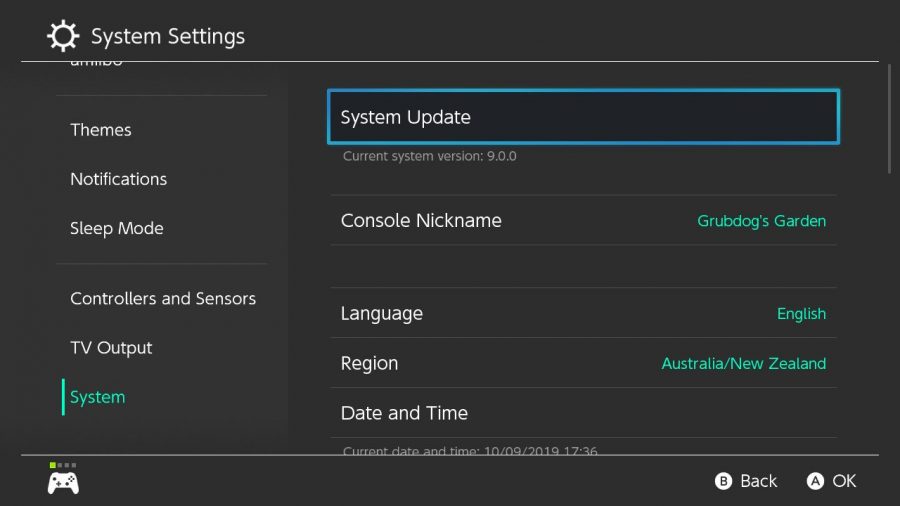Open Controllers and Sensors section
Viewport: 900px width, 506px height.
163,298
